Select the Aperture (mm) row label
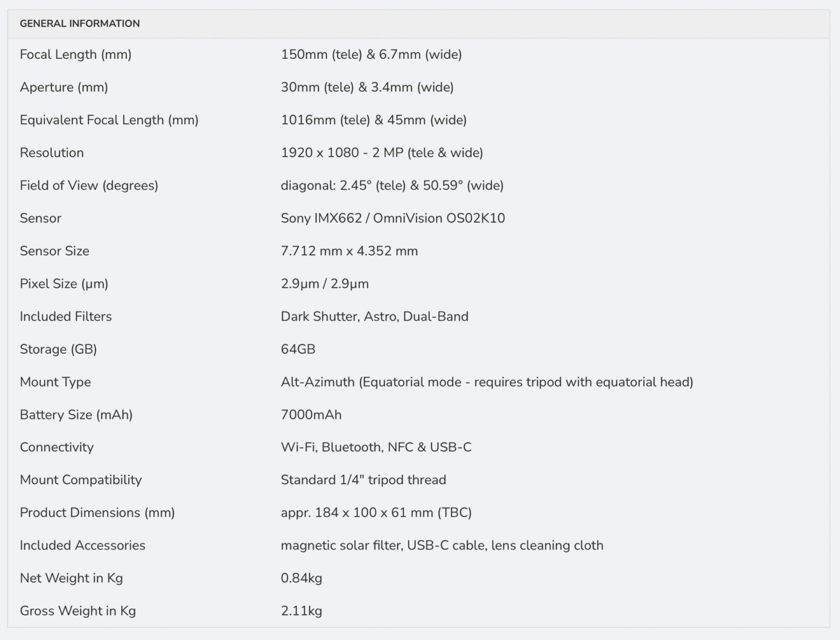 (64, 88)
